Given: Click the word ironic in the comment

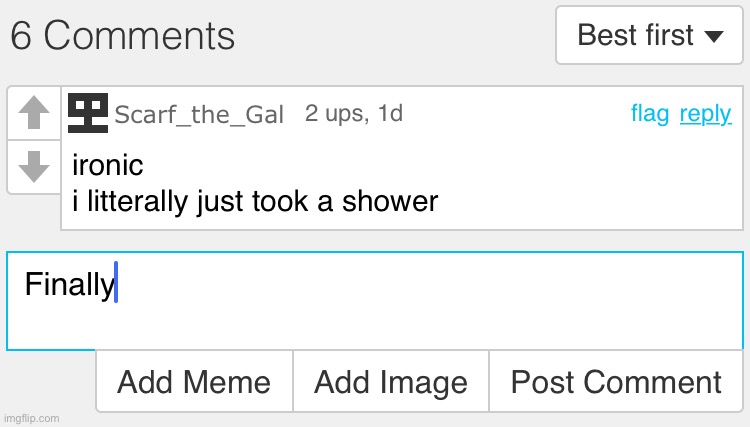Looking at the screenshot, I should pos(108,165).
